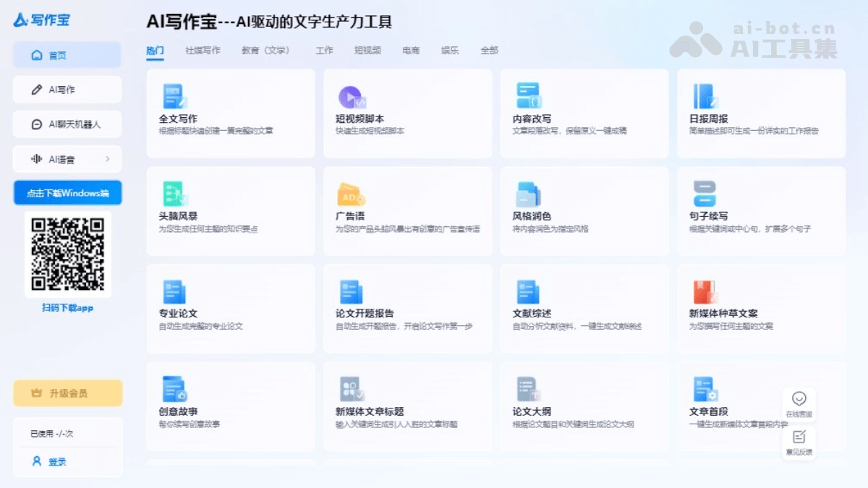The width and height of the screenshot is (868, 488).
Task: Click the 在线客服 customer service icon
Action: (x=799, y=399)
